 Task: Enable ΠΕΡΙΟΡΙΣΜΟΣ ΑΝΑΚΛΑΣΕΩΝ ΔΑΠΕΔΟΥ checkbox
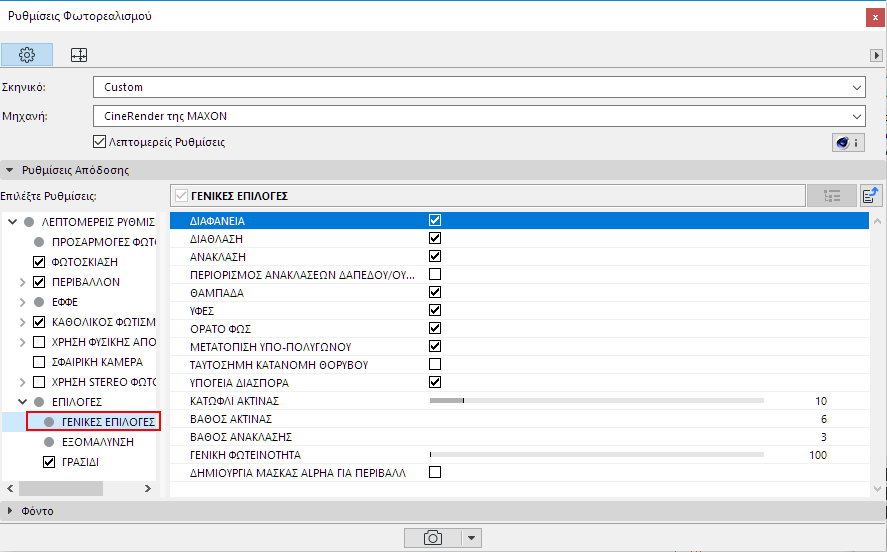435,274
